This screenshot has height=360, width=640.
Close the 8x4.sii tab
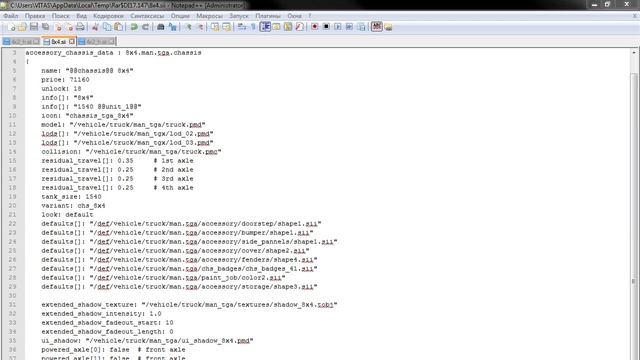pyautogui.click(x=72, y=42)
